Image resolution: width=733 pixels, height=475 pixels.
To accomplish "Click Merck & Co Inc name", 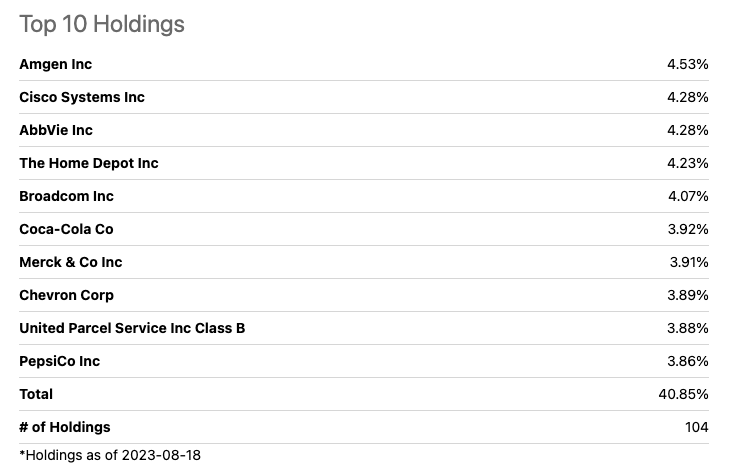I will tap(70, 262).
